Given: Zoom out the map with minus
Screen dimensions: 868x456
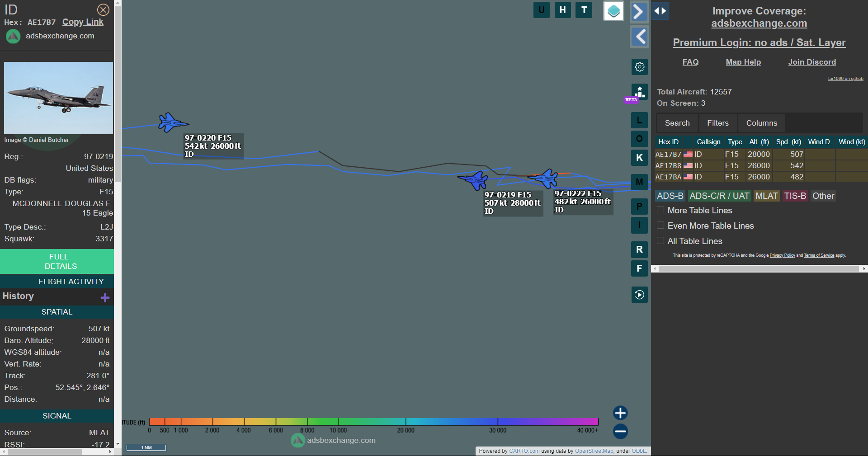Looking at the screenshot, I should click(620, 431).
